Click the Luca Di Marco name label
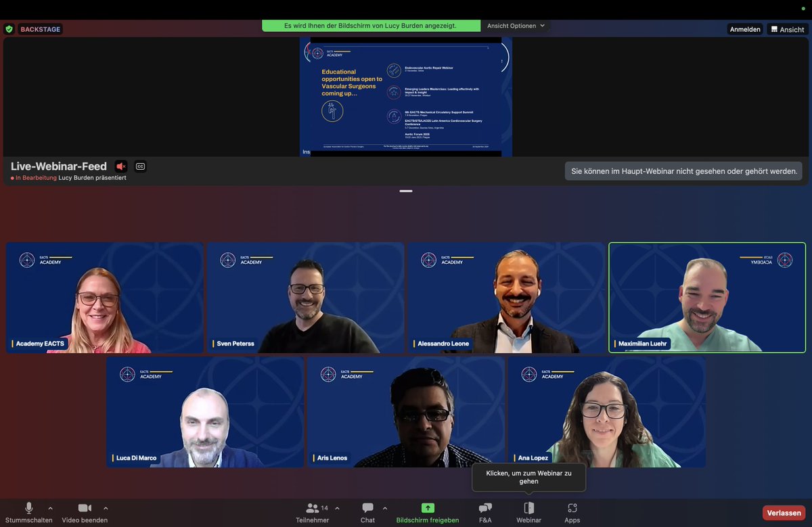Screen dimensions: 812x527 click(135, 458)
